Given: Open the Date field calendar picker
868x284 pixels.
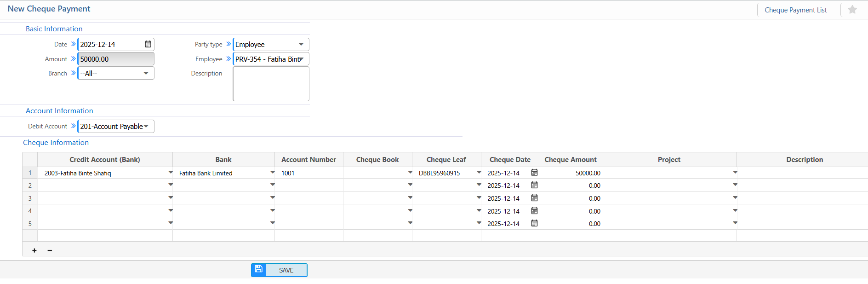Looking at the screenshot, I should tap(148, 44).
